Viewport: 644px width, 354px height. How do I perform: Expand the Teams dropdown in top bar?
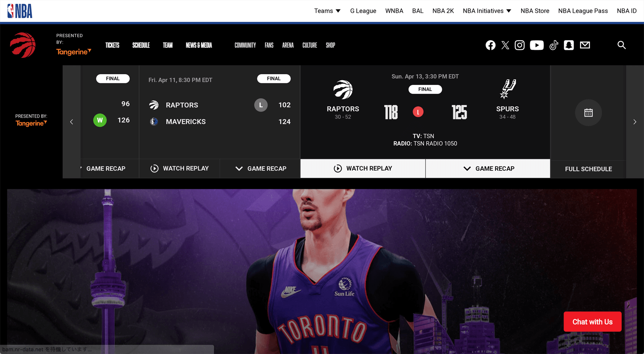(327, 11)
